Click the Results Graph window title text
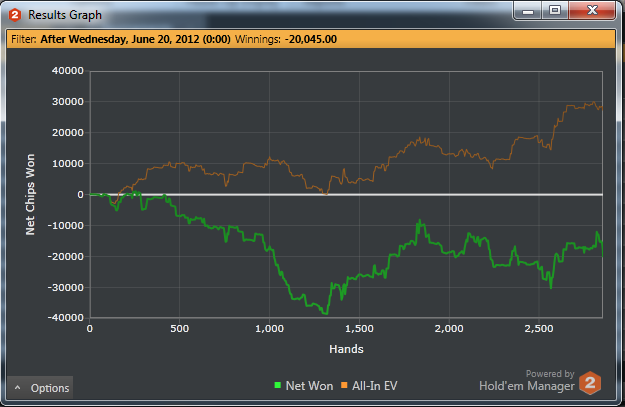Viewport: 625px width, 407px height. tap(65, 15)
